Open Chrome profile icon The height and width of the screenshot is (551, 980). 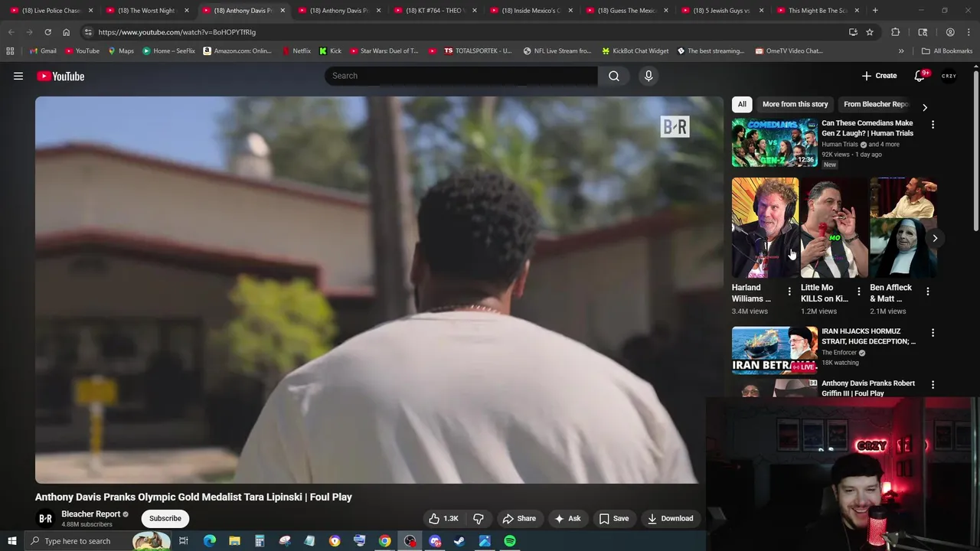pyautogui.click(x=950, y=32)
